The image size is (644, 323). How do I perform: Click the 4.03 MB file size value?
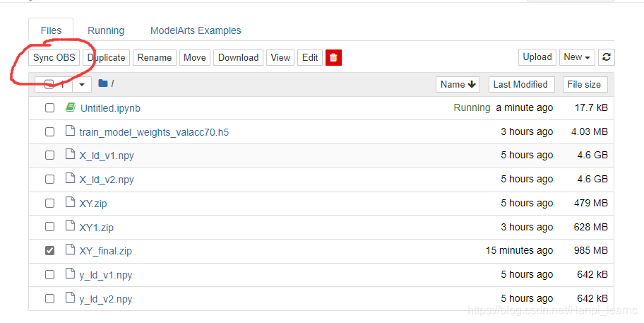point(590,131)
